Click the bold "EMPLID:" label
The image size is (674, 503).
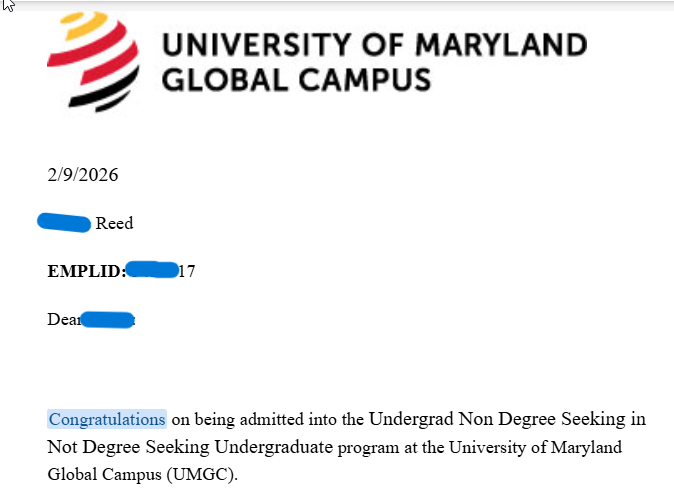coord(87,271)
